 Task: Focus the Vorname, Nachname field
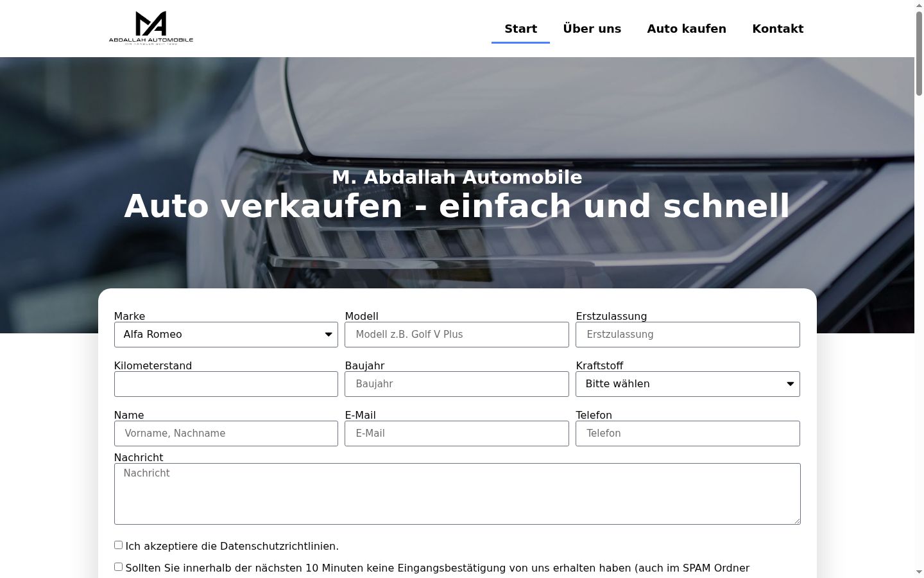[226, 433]
